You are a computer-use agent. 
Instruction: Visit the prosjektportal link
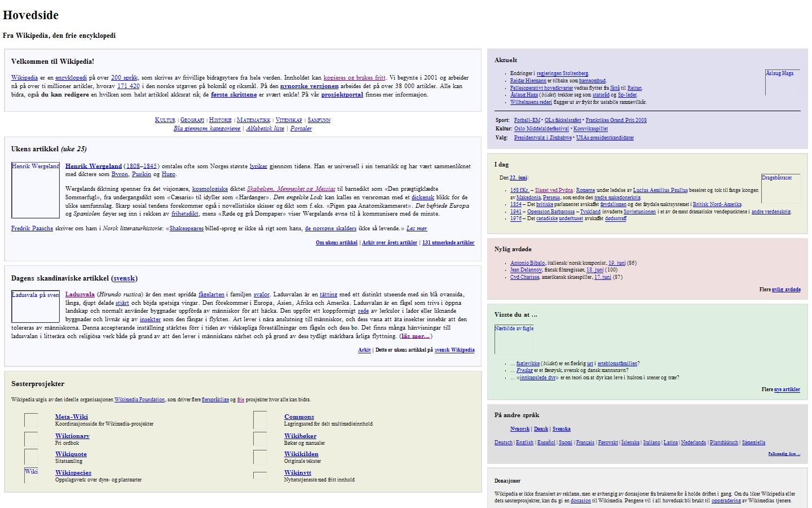(x=342, y=95)
